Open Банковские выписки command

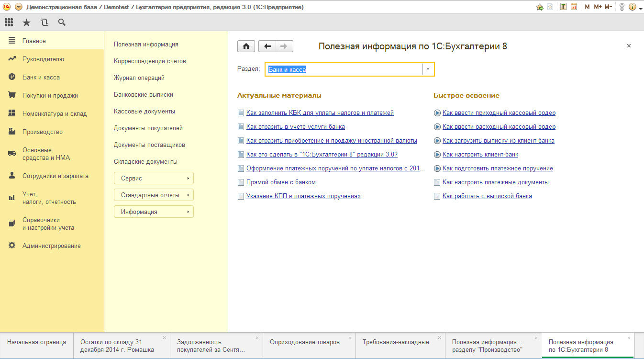144,95
